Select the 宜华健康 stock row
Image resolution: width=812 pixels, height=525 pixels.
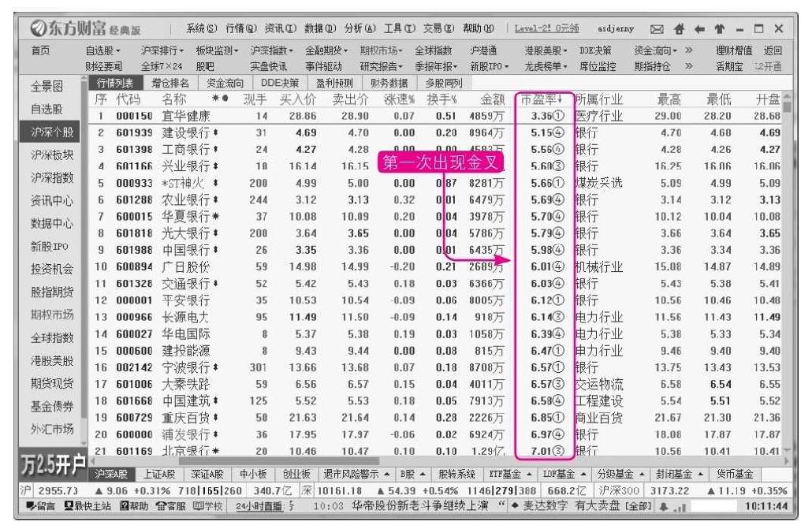[x=435, y=116]
